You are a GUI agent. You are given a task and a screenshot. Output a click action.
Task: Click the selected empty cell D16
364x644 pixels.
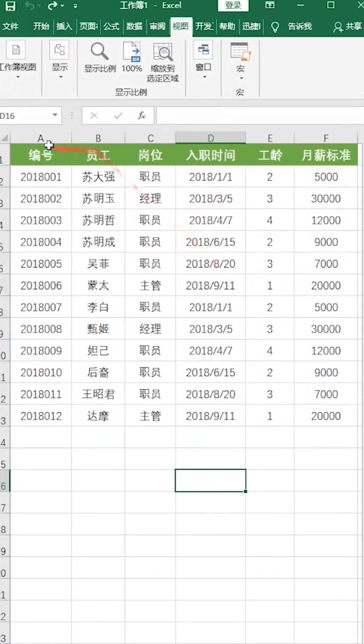(211, 480)
